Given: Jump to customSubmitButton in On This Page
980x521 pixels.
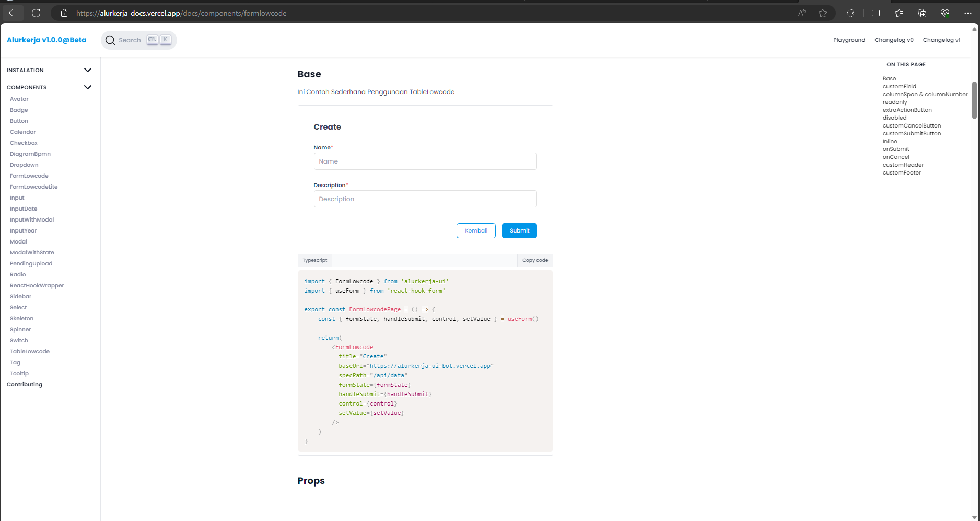Looking at the screenshot, I should click(x=912, y=133).
